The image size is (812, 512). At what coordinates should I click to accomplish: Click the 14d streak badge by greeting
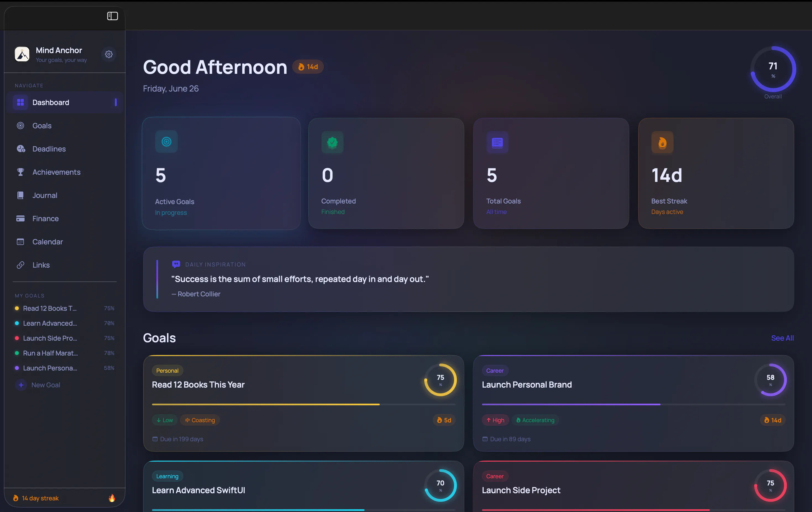pos(308,67)
